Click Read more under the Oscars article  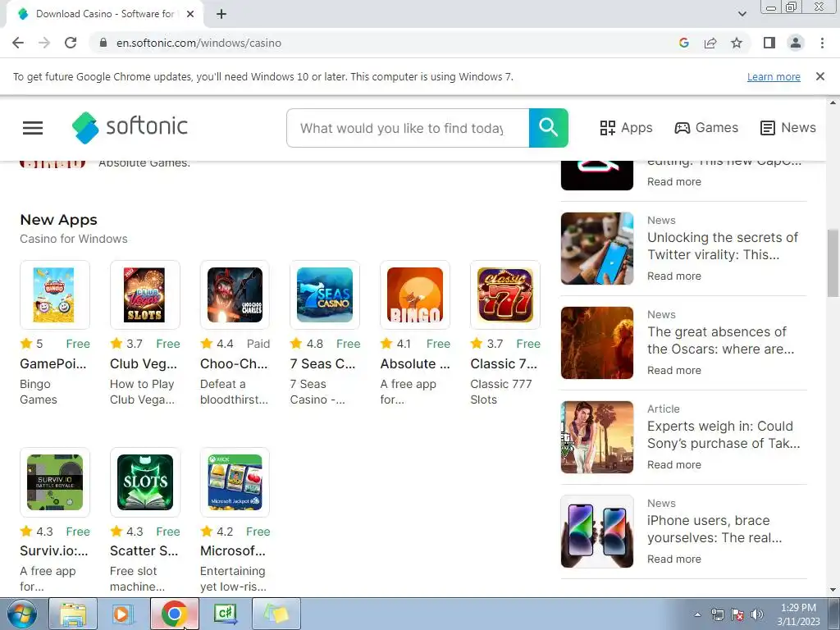[674, 370]
